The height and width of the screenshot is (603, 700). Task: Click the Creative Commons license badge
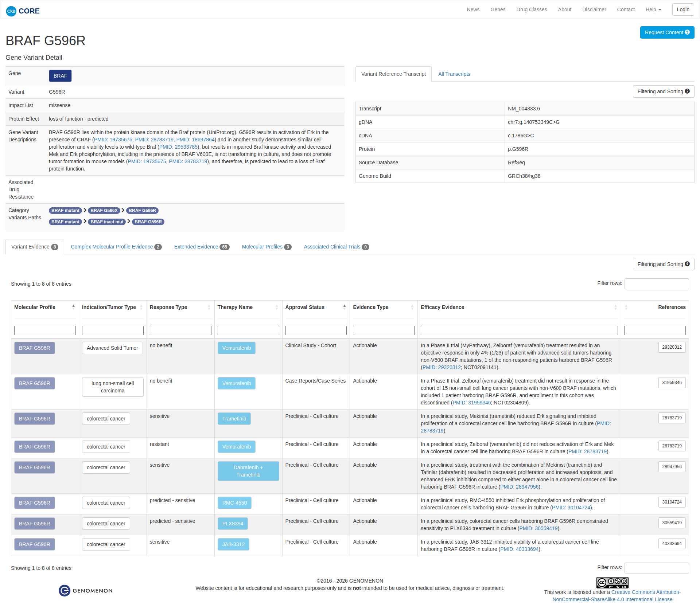(612, 583)
